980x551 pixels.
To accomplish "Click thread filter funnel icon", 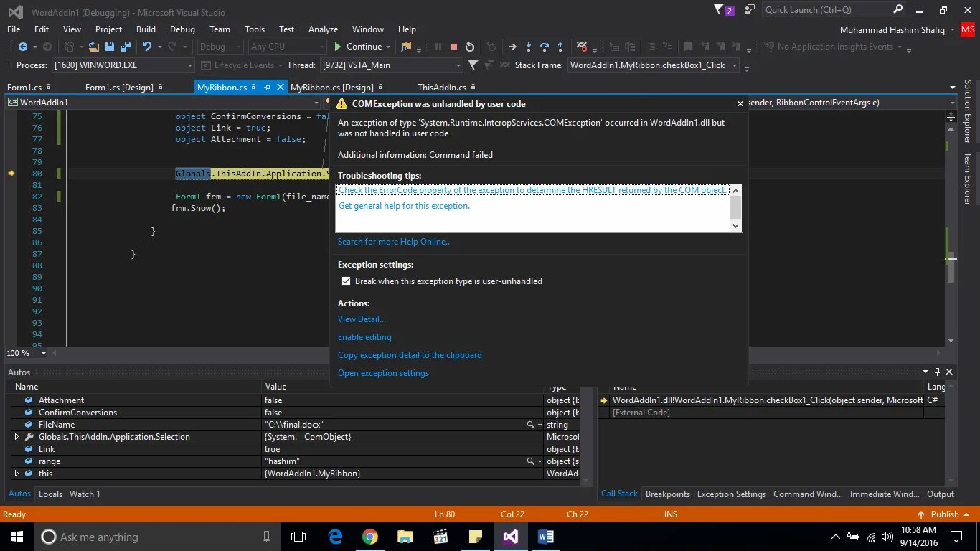I will pos(473,65).
